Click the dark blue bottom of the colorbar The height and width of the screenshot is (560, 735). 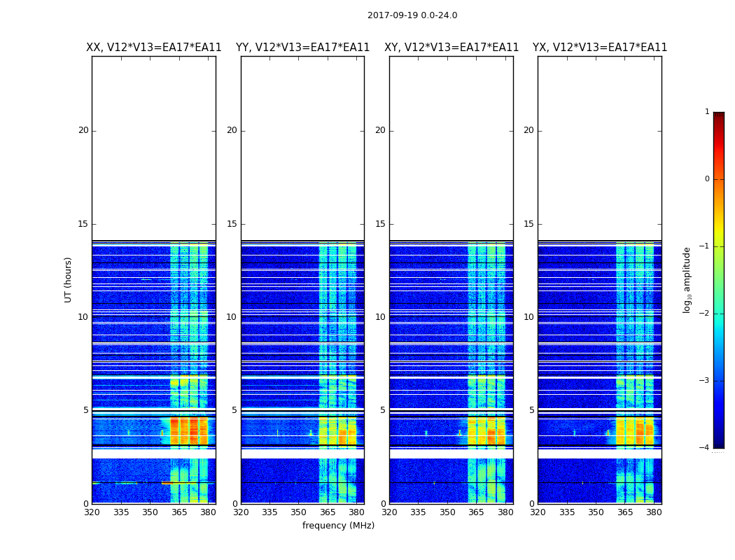719,438
